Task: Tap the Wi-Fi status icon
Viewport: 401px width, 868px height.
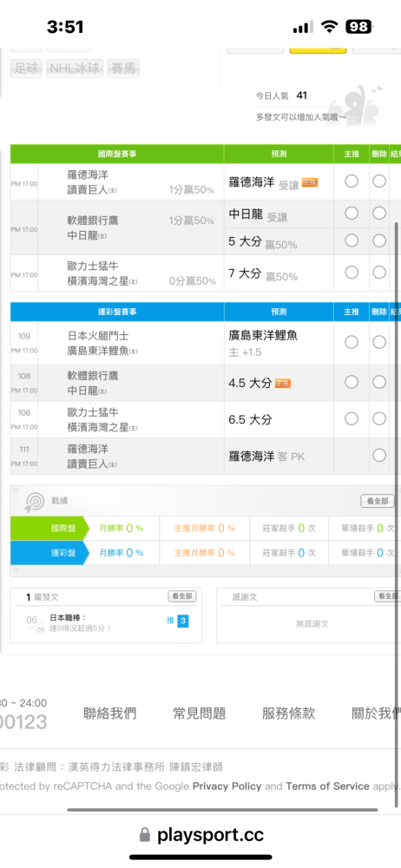Action: click(x=330, y=27)
